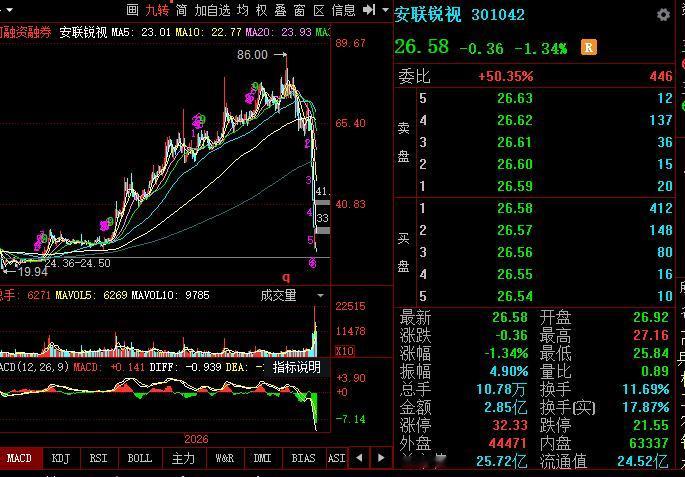Switch to the MACD indicator tab
The image size is (685, 477).
(x=19, y=458)
